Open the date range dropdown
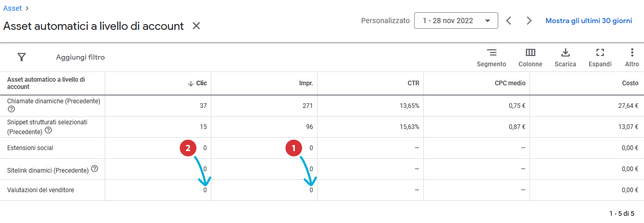 click(x=456, y=21)
